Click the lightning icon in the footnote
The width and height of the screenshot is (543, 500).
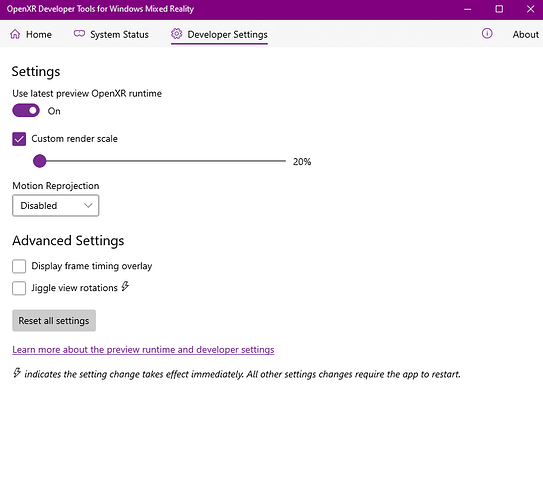17,373
